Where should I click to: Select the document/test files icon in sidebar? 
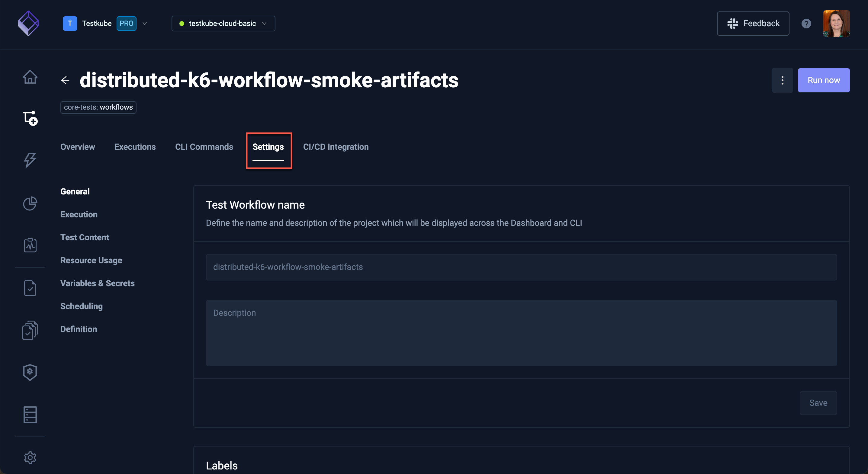click(x=30, y=330)
